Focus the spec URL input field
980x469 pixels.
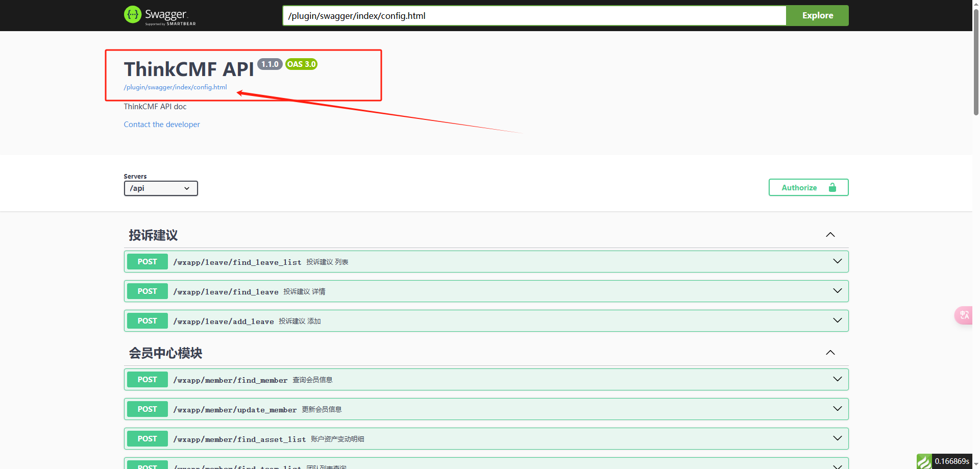point(534,15)
